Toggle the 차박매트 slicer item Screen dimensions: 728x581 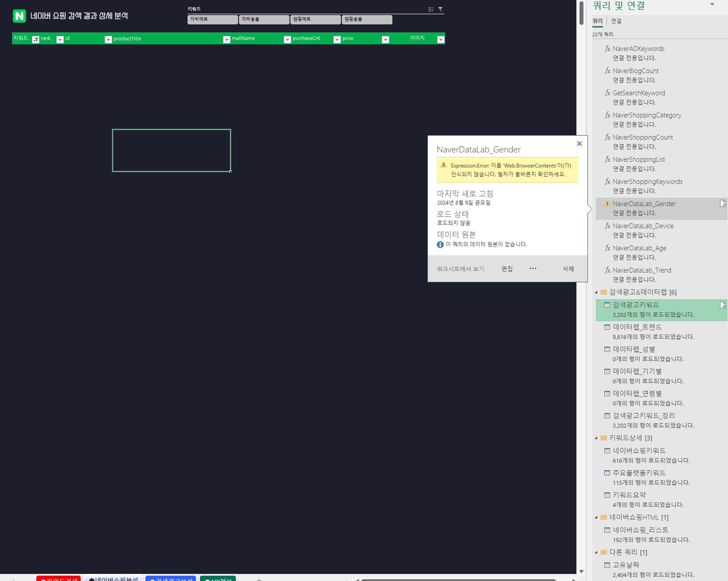[212, 19]
